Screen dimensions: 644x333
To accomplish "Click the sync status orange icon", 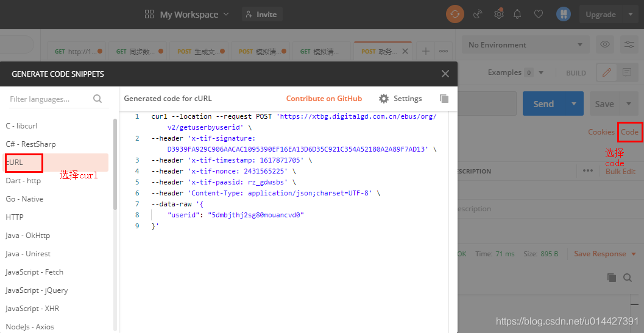I will tap(455, 15).
